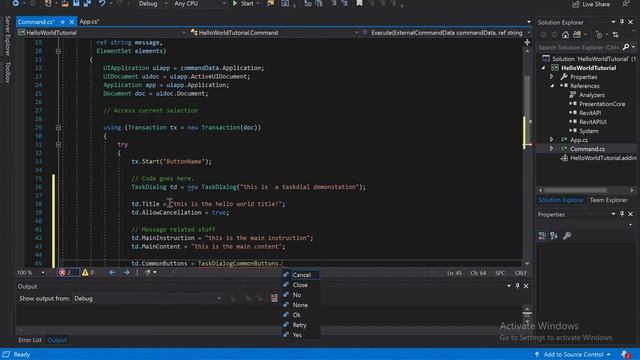Click the Undo arrow in the toolbar
Screen dimensions: 640x360
tap(102, 4)
